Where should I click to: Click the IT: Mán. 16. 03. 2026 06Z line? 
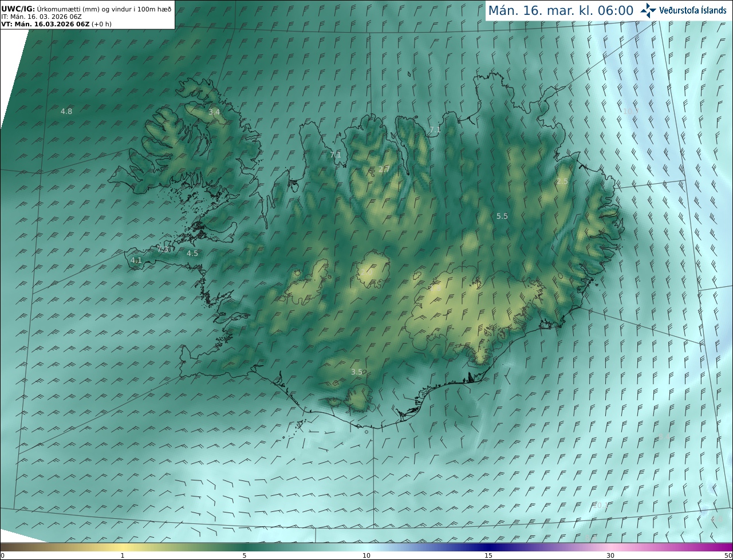(x=41, y=17)
